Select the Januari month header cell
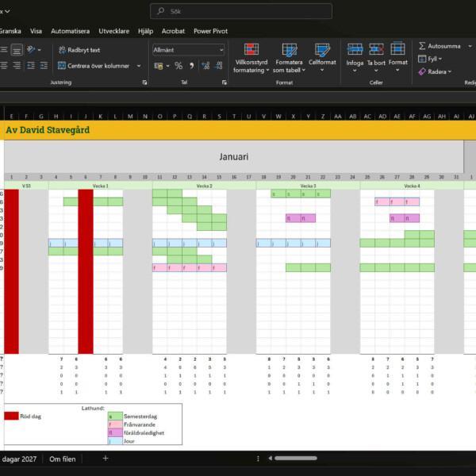 234,156
